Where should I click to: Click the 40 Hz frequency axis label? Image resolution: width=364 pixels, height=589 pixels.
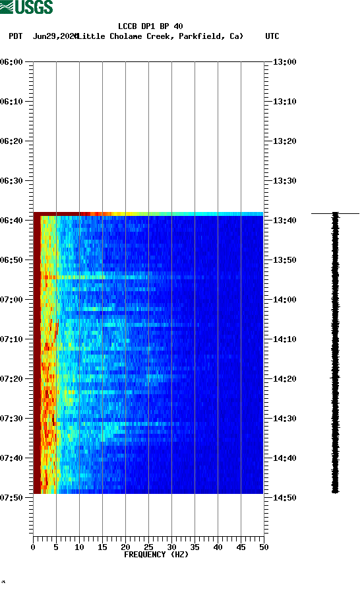coord(218,547)
